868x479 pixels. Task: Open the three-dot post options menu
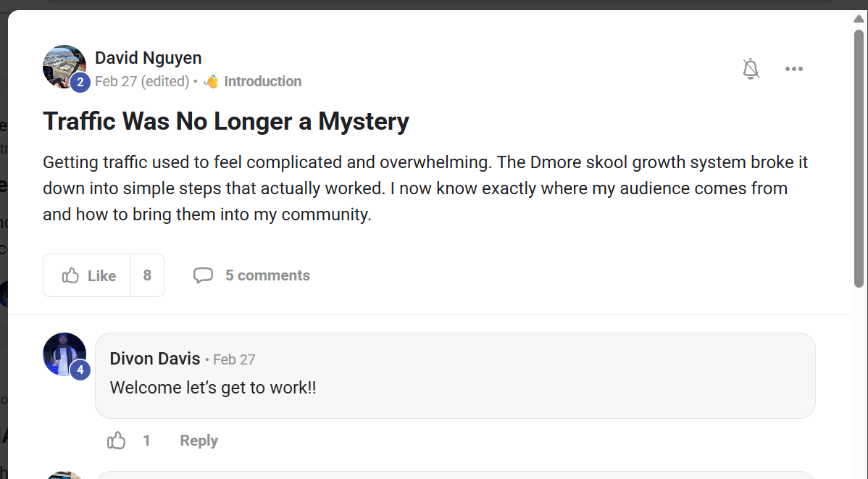(x=794, y=69)
